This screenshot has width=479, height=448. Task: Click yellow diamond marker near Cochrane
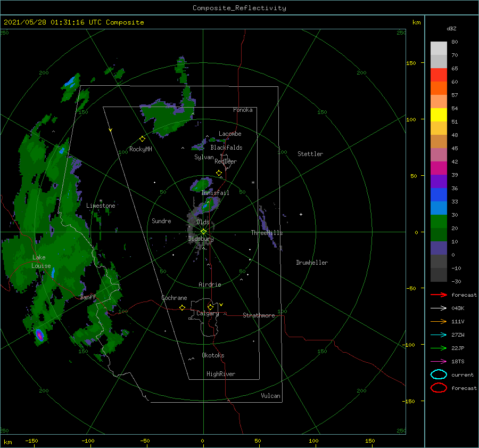[183, 307]
